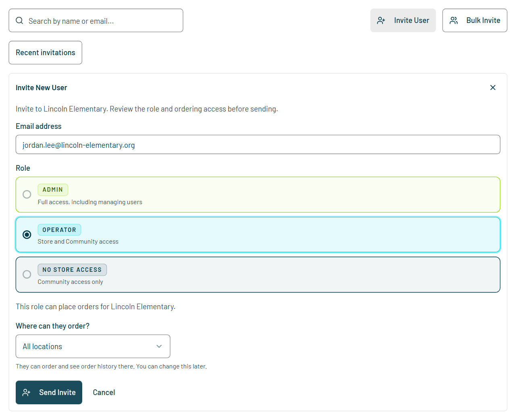Click the 'Invite to Lincoln Elementary' instruction text
The image size is (516, 420).
click(147, 109)
